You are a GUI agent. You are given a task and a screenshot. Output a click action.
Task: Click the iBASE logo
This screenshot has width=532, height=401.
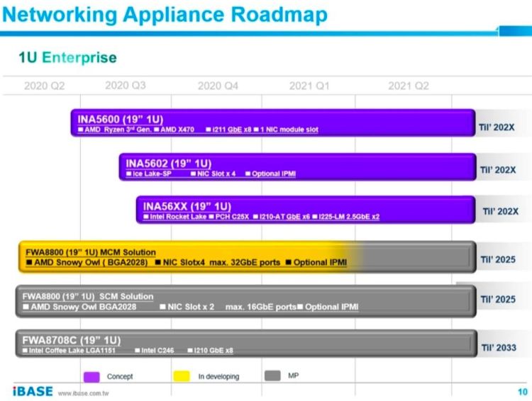(x=33, y=392)
